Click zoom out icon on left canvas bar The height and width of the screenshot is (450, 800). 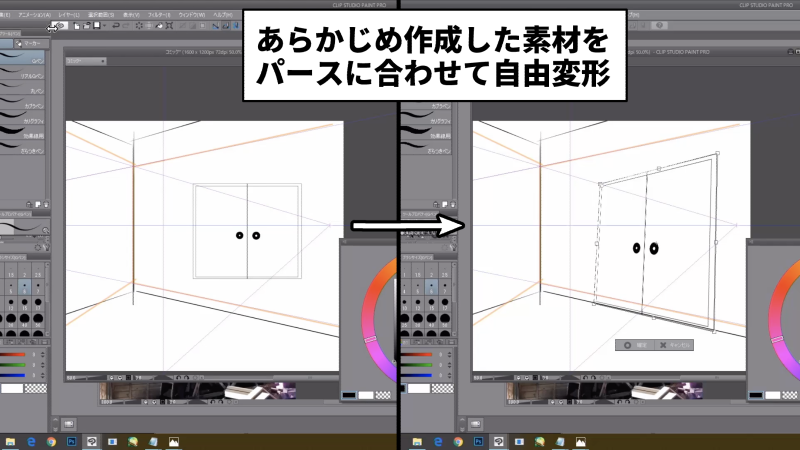click(111, 378)
